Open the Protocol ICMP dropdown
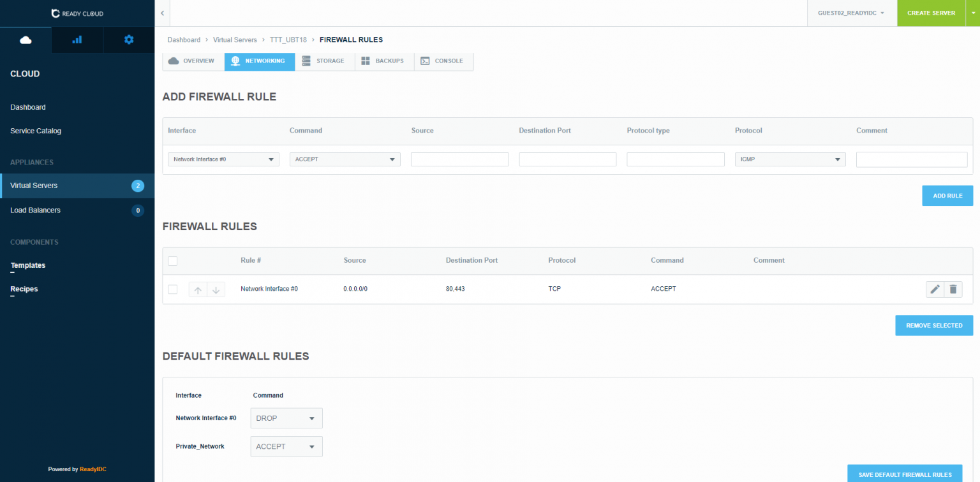Image resolution: width=980 pixels, height=482 pixels. point(791,159)
